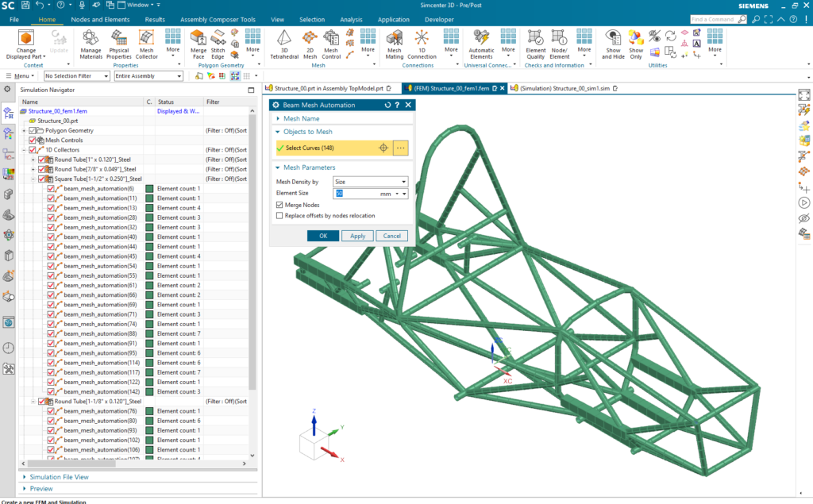Switch to the Results ribbon tab
The height and width of the screenshot is (504, 813).
click(x=155, y=19)
